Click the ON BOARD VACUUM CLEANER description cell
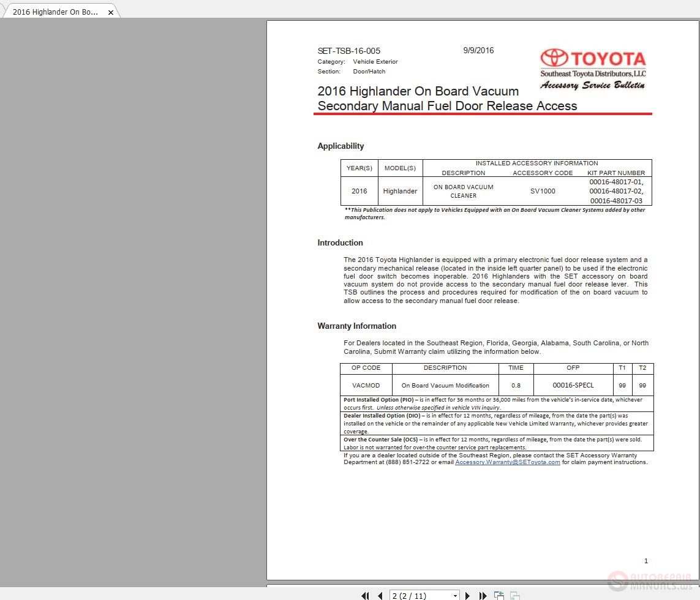This screenshot has height=600, width=700. [x=463, y=191]
